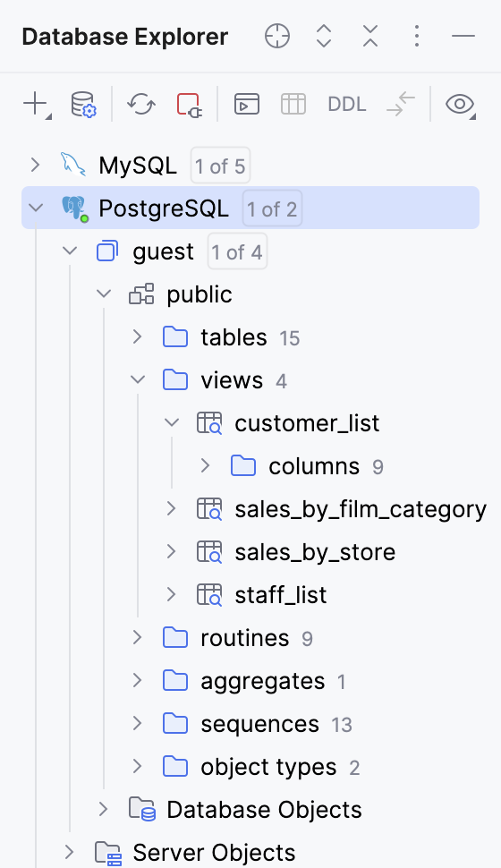Open MySQL '1 of 5' schema selector
501x868 pixels.
click(220, 166)
